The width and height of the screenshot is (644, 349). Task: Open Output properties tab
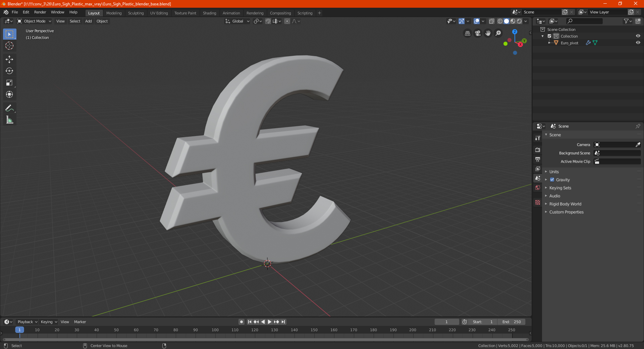point(538,159)
